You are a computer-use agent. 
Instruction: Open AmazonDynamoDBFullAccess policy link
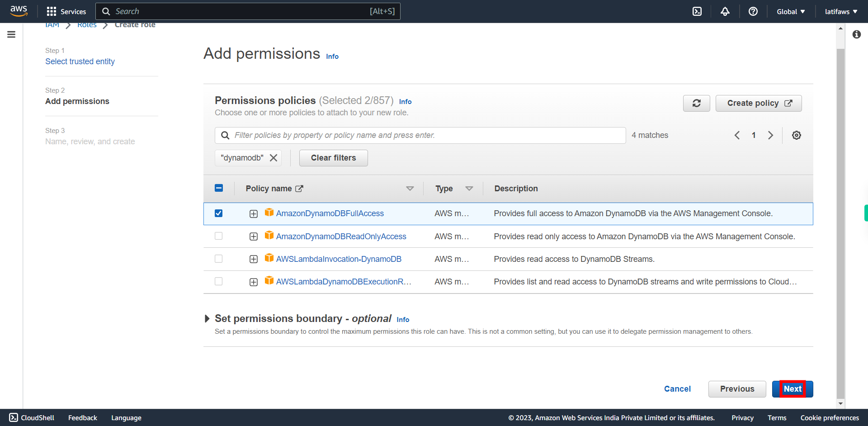coord(330,213)
